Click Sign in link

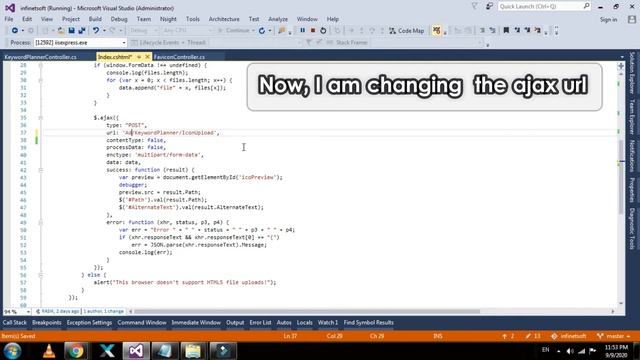coord(608,20)
